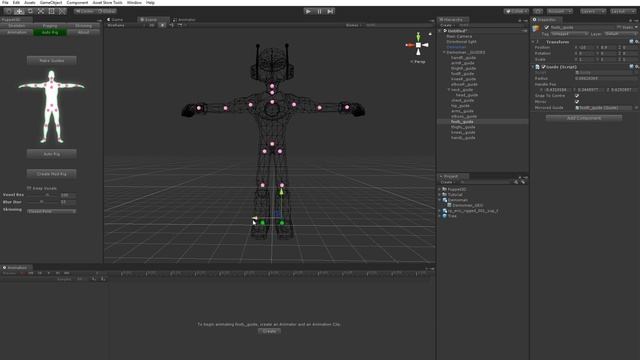The image size is (640, 360).
Task: Toggle the Center pivot mode button
Action: point(84,11)
